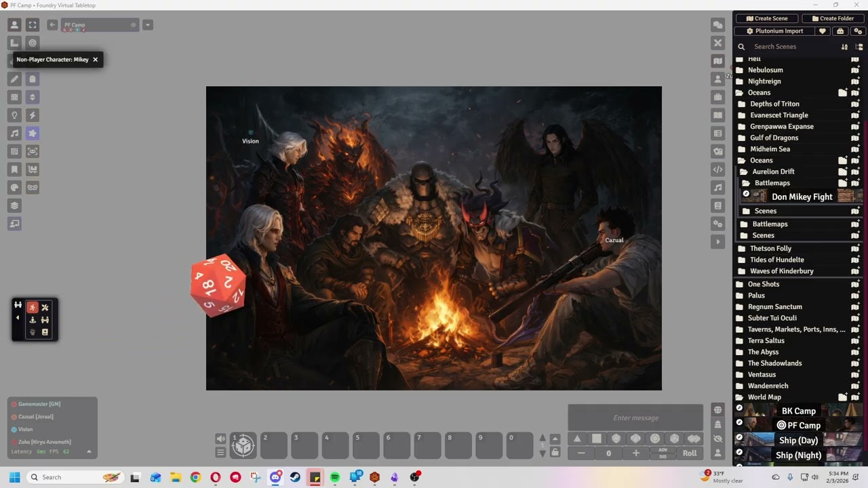The image size is (868, 488).
Task: Click the fullscreen select frame tool
Action: pos(33,25)
